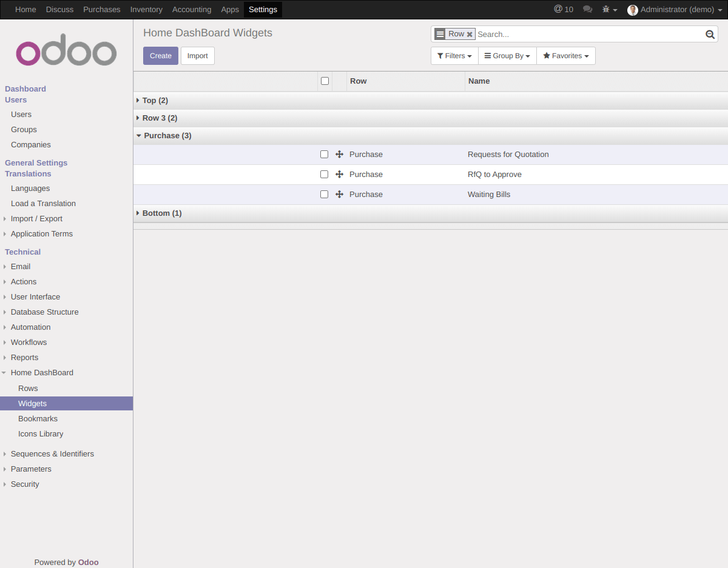Click the search magnifying glass icon
Screen dimensions: 728x568
(x=710, y=34)
